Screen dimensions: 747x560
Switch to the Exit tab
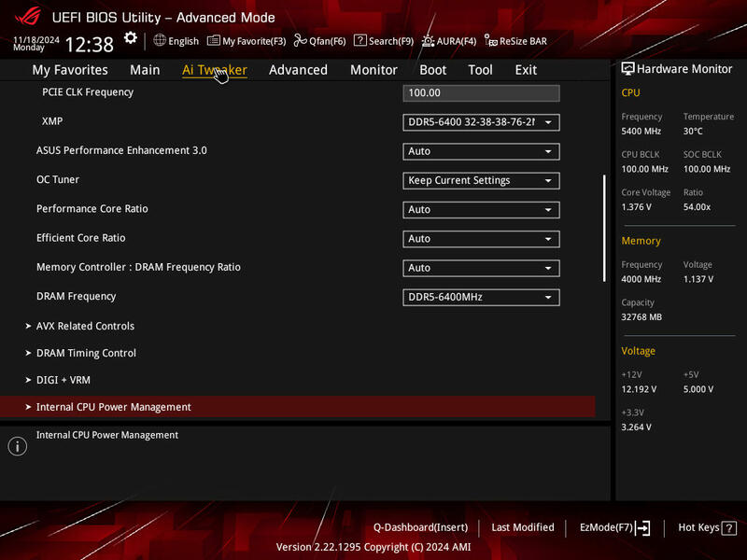[x=526, y=70]
